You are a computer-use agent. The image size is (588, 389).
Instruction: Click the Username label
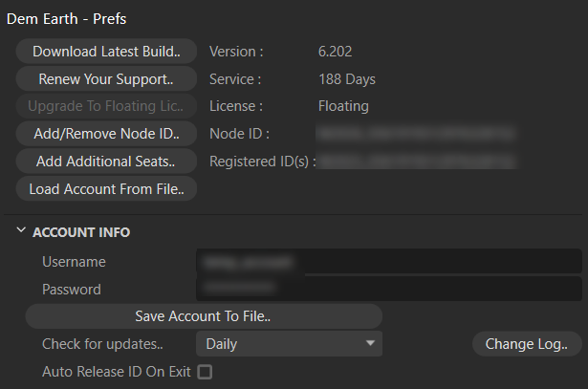(x=74, y=262)
